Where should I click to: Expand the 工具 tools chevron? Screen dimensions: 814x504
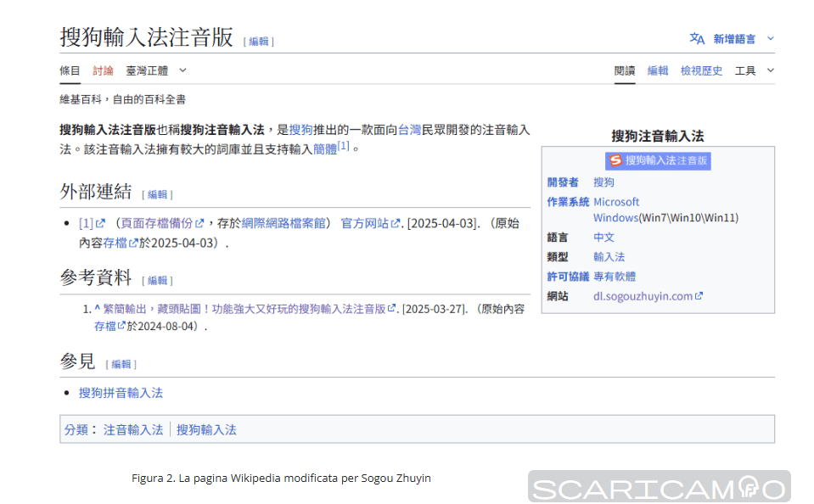771,70
